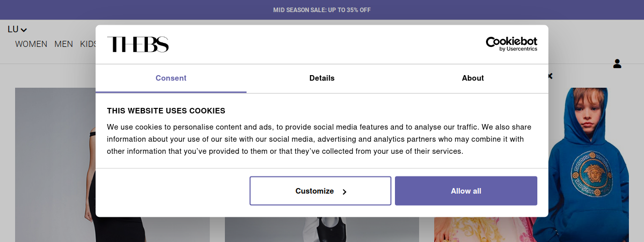Open the center product image
644x242 pixels.
322,229
